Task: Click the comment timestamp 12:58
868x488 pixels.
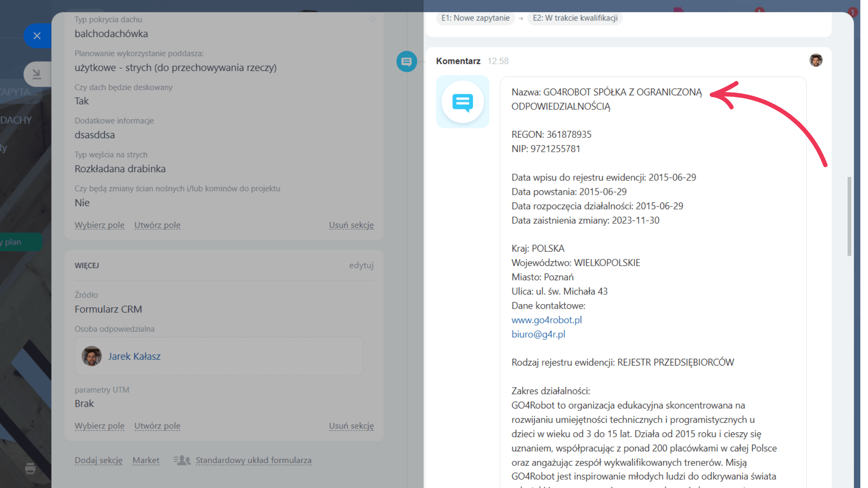Action: (x=498, y=61)
